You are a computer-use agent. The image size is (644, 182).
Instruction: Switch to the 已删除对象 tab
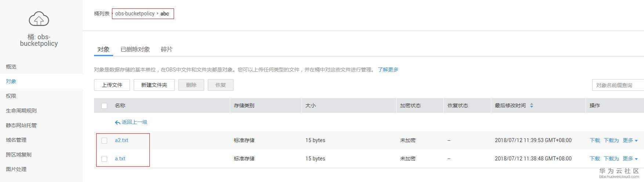135,49
